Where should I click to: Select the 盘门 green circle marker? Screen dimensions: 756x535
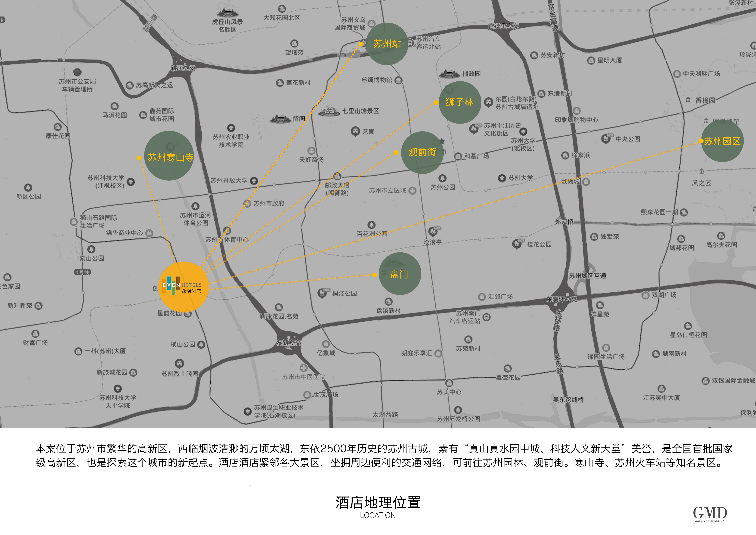click(400, 274)
